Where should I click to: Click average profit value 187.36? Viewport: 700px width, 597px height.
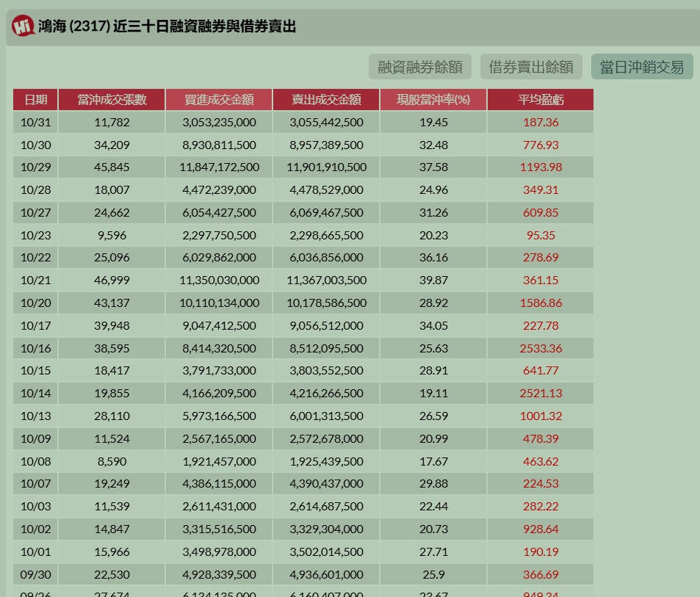[541, 122]
